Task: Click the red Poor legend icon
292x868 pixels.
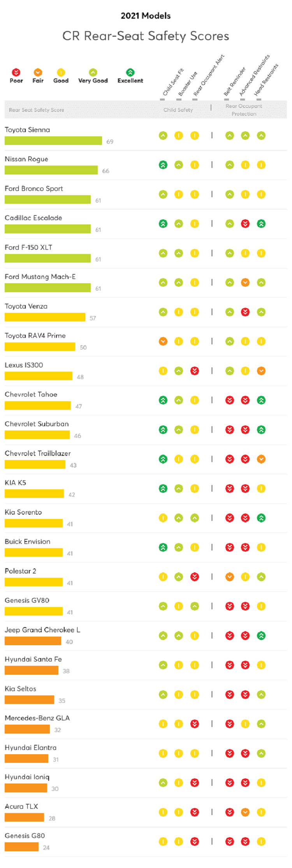Action: pos(16,72)
